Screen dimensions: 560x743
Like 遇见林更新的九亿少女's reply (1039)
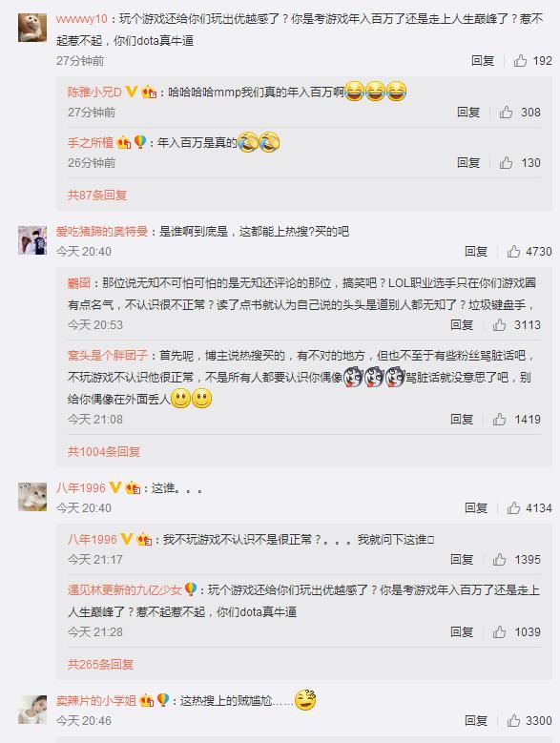(499, 632)
